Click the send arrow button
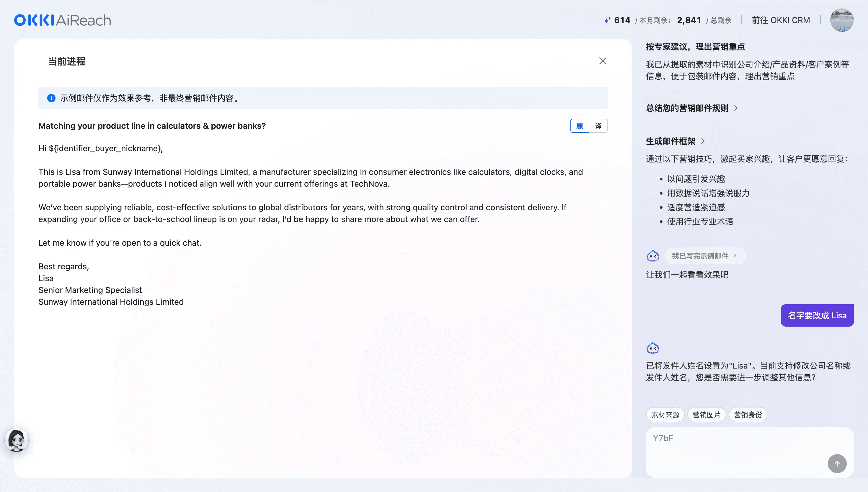Viewport: 868px width, 492px height. [x=837, y=463]
